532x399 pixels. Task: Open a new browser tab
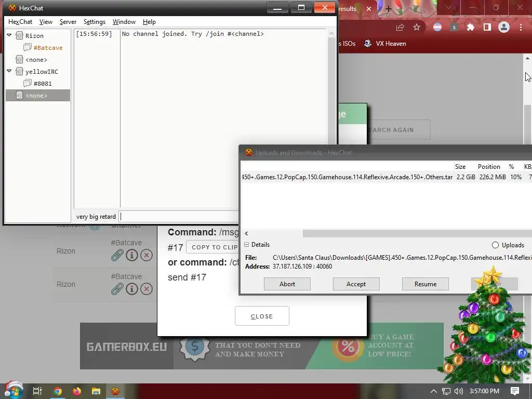coord(389,9)
